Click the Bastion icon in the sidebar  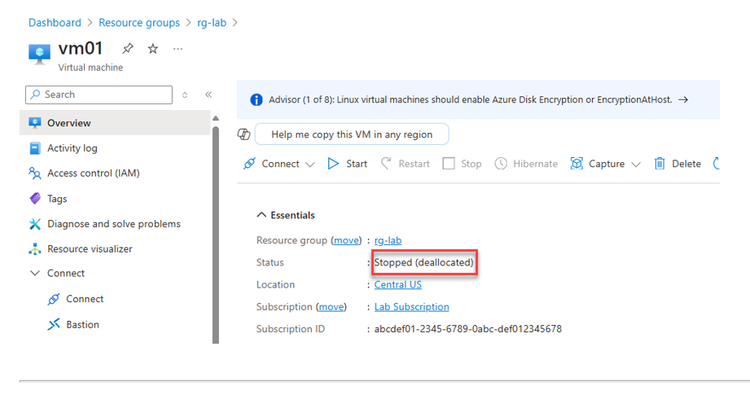pos(54,324)
